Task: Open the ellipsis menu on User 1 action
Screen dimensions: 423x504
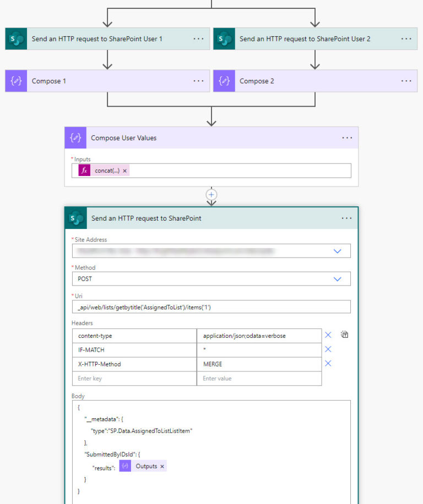Action: (x=198, y=39)
